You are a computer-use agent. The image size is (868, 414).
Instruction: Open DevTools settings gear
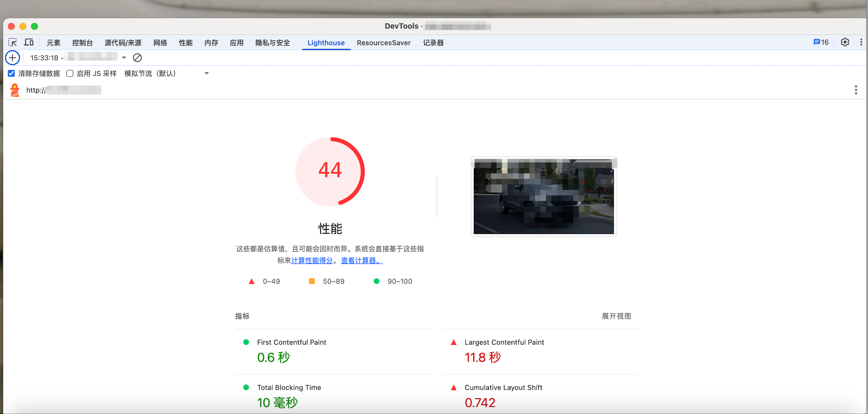(845, 42)
